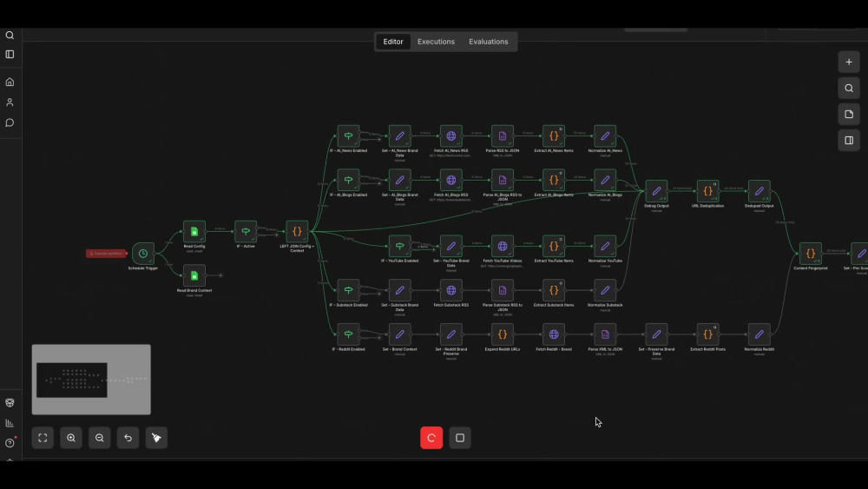
Task: Select the Read Config sheet node
Action: [x=194, y=232]
